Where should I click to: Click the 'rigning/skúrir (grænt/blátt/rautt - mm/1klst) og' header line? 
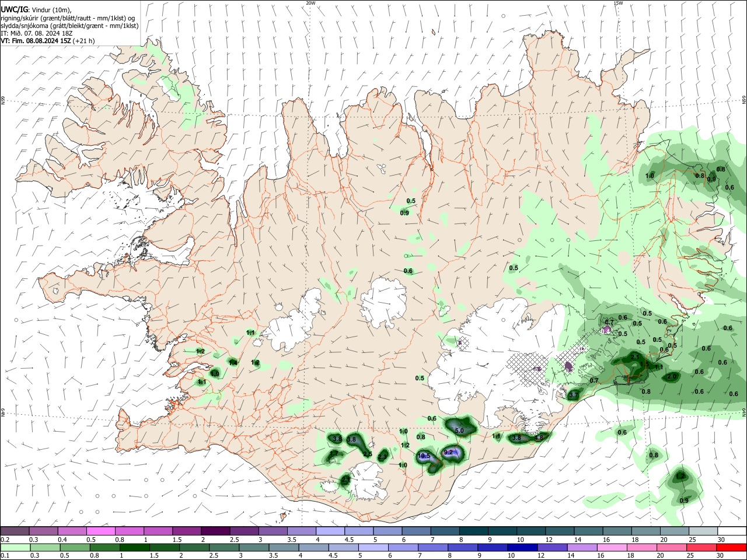coord(68,18)
